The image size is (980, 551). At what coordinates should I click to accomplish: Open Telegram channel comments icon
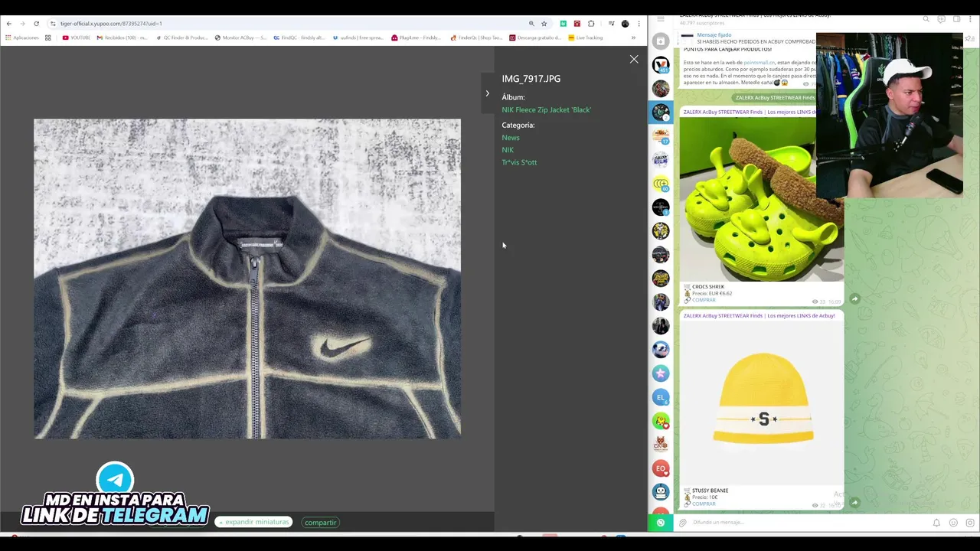(x=941, y=18)
